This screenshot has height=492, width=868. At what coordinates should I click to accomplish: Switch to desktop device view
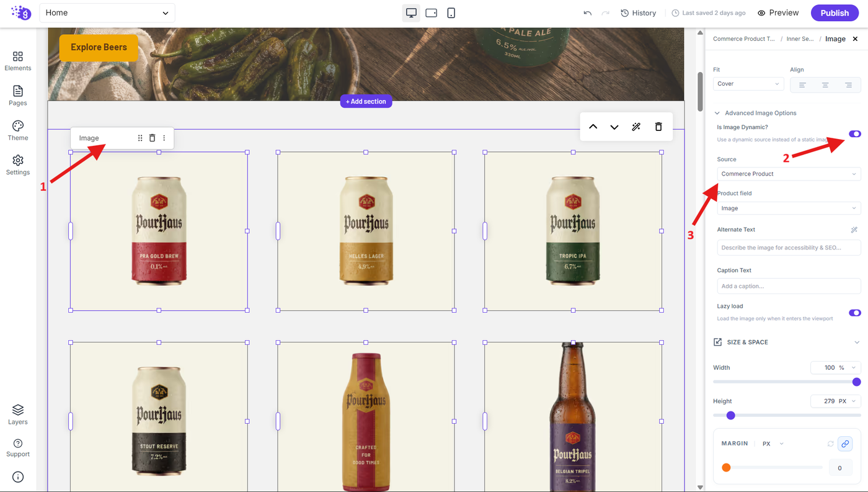click(411, 13)
